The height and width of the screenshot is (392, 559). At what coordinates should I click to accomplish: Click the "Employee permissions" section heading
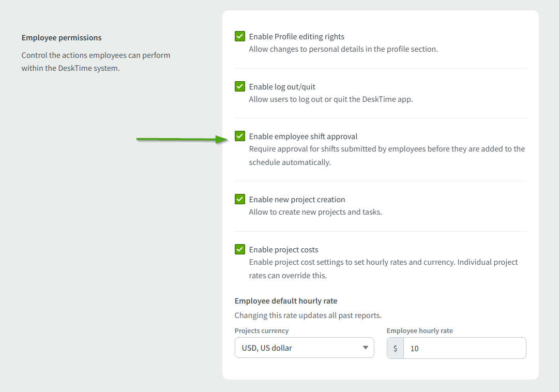(62, 38)
